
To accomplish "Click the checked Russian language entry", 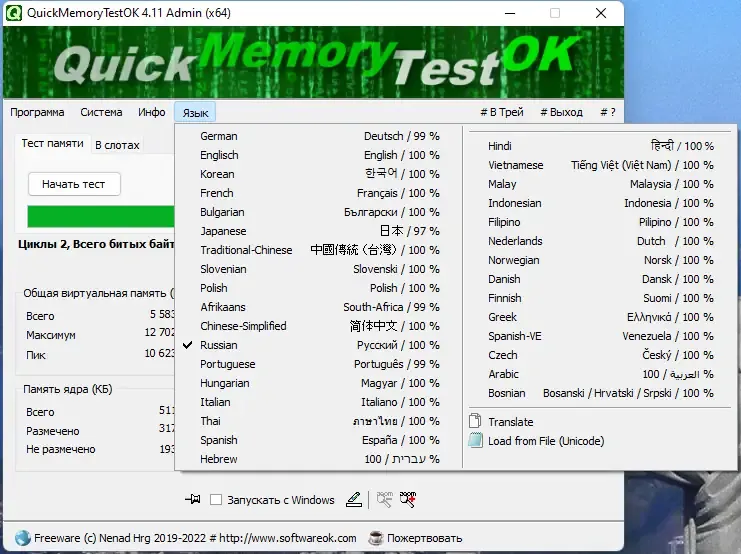I will point(319,345).
